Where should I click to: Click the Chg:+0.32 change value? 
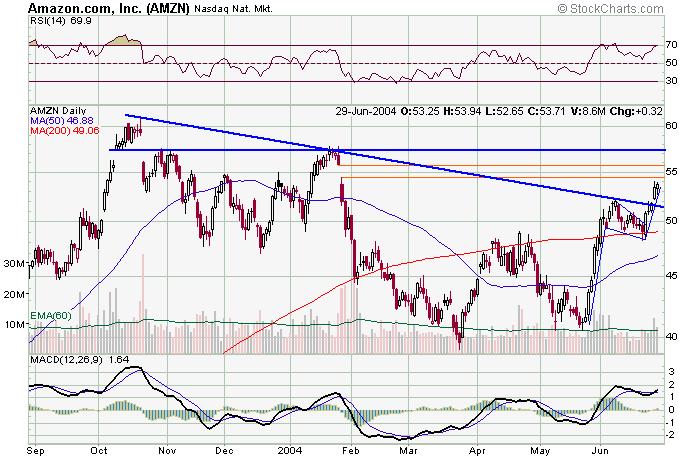[636, 111]
